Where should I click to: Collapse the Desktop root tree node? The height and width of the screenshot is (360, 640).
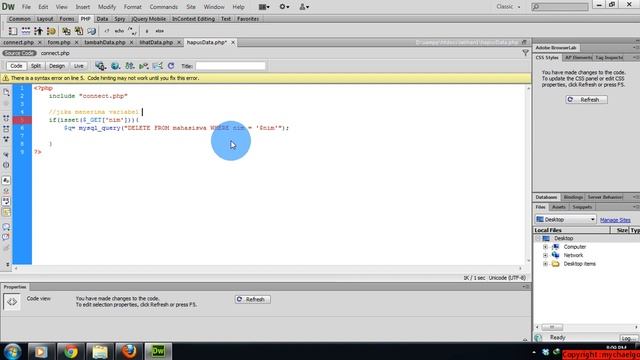pyautogui.click(x=538, y=238)
